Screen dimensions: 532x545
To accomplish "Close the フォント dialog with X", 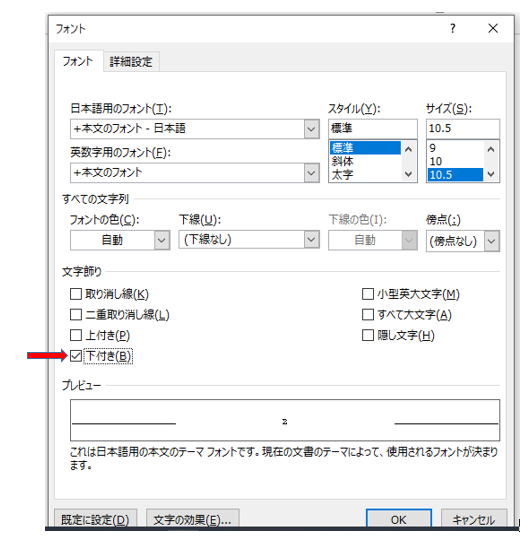I will coord(493,29).
